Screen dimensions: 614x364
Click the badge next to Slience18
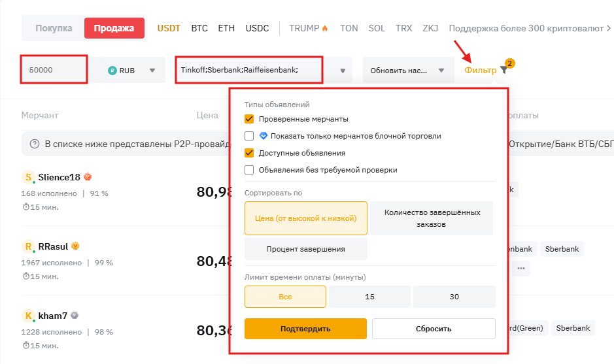tap(87, 177)
